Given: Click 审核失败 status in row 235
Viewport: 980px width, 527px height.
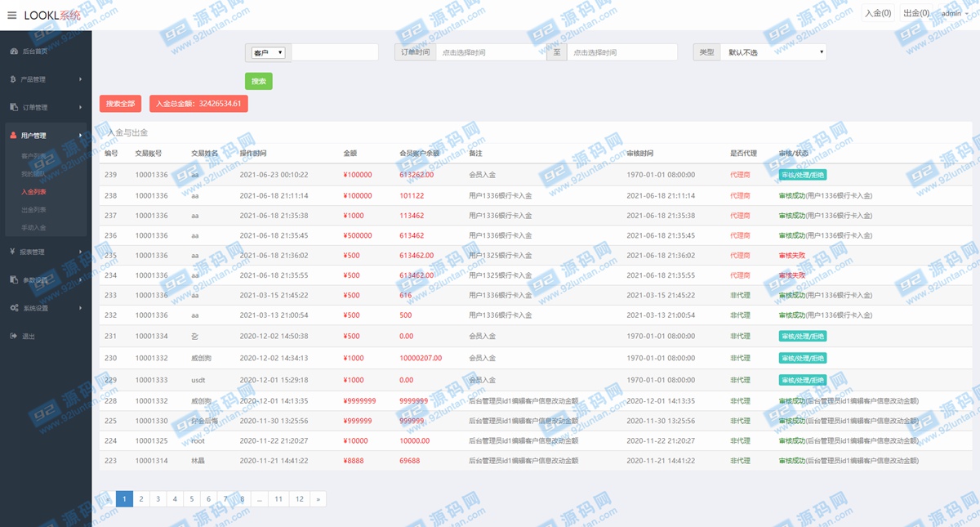Looking at the screenshot, I should tap(792, 256).
